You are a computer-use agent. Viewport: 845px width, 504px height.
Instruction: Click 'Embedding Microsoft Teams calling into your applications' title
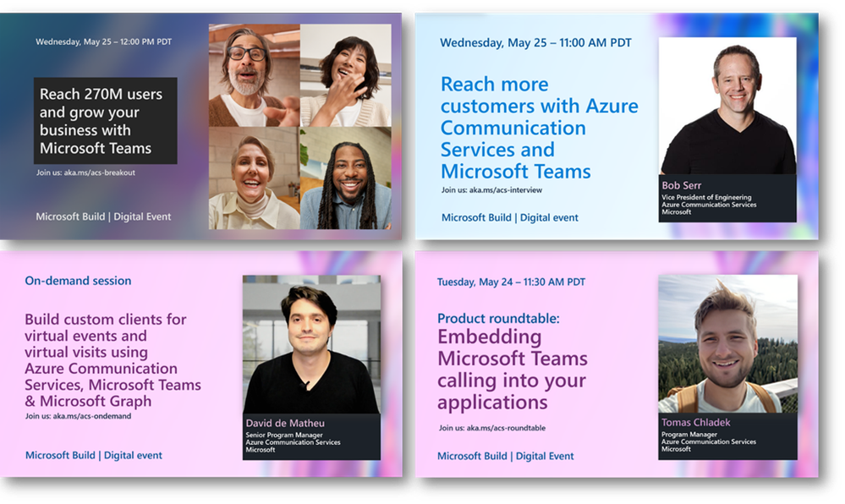point(513,370)
